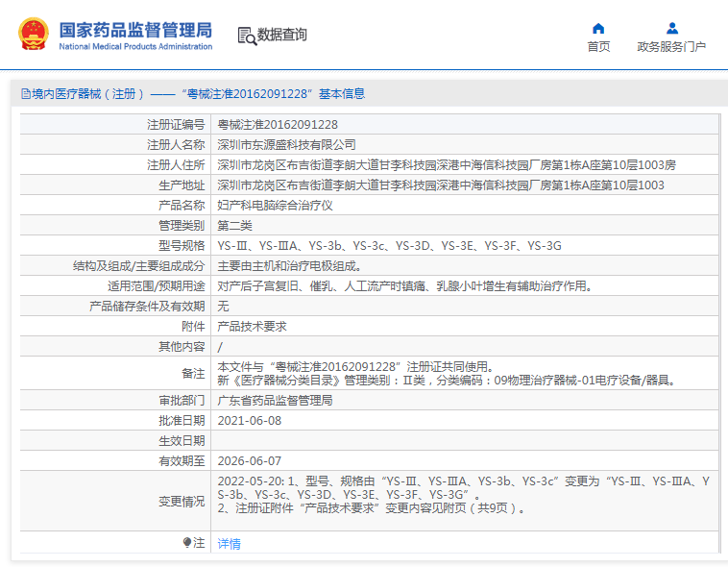This screenshot has height=567, width=728.
Task: Open the 详情 link
Action: pyautogui.click(x=230, y=544)
